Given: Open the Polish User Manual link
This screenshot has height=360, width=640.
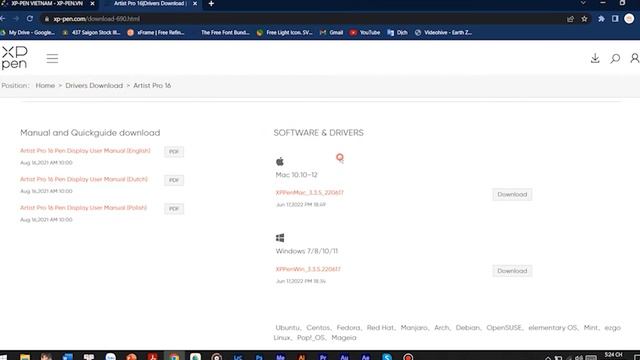Looking at the screenshot, I should 83,208.
